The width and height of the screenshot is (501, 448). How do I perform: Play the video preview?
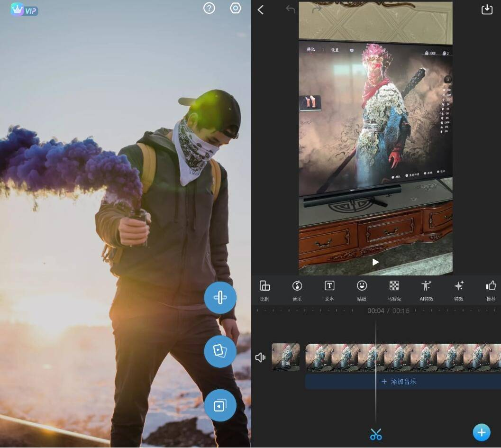[x=375, y=262]
